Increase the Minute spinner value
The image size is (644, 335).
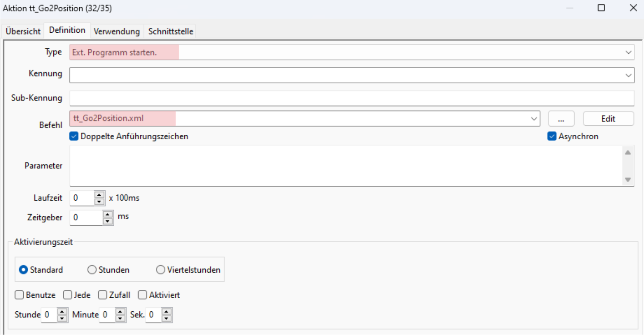click(120, 311)
